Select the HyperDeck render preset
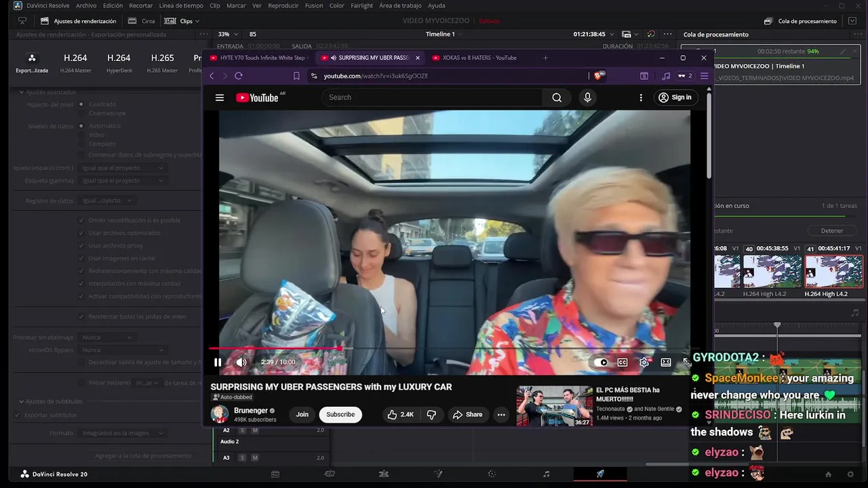The image size is (868, 488). [x=119, y=62]
